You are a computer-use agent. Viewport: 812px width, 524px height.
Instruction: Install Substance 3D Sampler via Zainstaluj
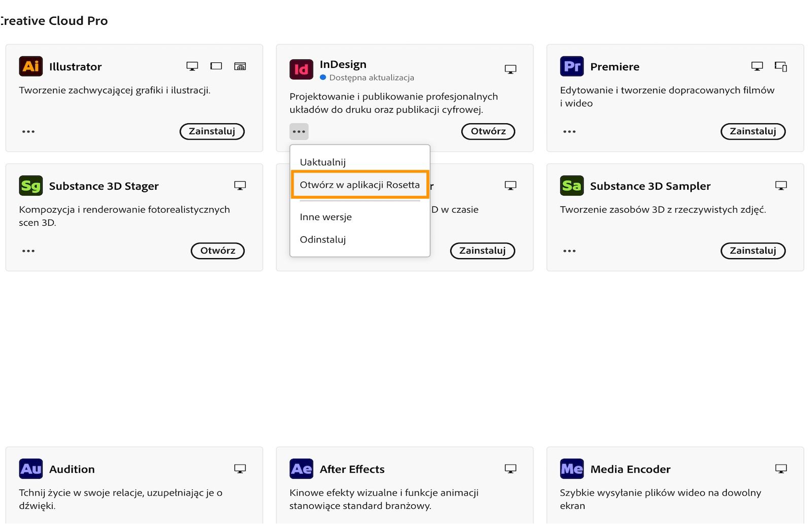click(753, 251)
